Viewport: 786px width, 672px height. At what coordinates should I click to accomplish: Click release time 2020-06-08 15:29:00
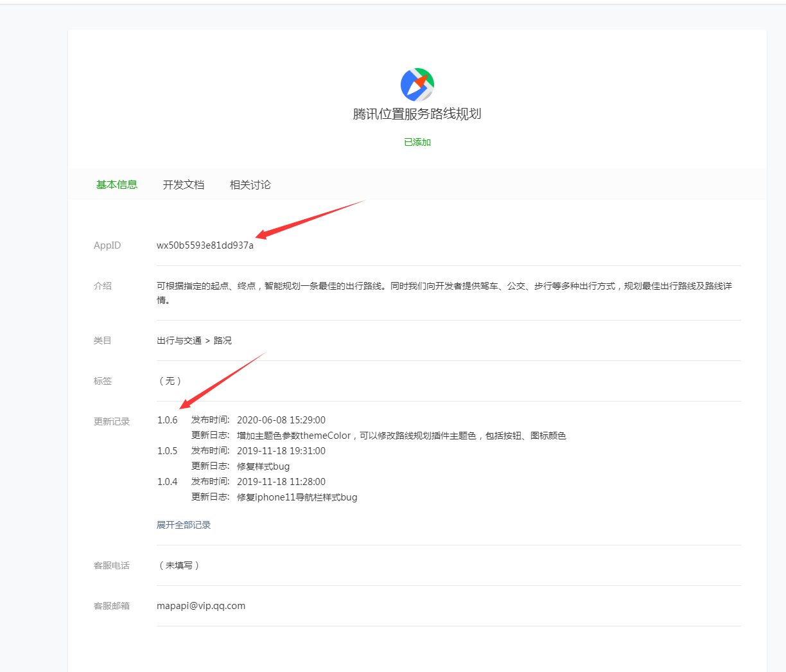pyautogui.click(x=281, y=420)
